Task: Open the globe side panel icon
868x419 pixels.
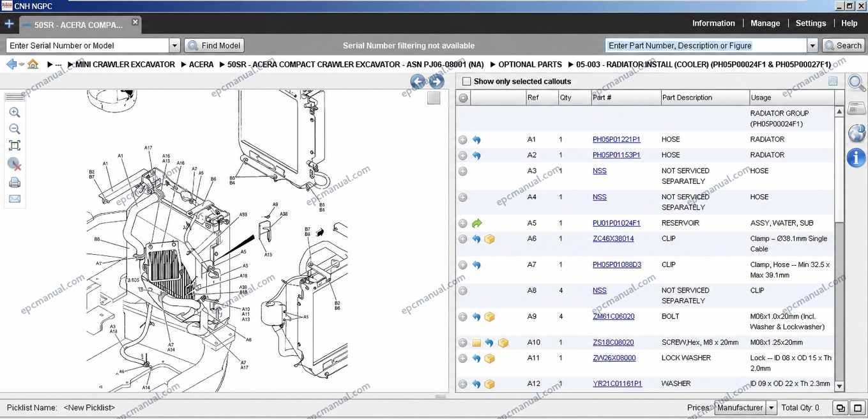Action: point(857,133)
